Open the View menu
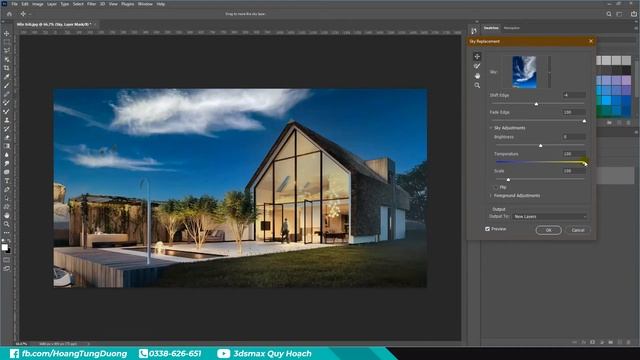The image size is (640, 360). coord(113,4)
